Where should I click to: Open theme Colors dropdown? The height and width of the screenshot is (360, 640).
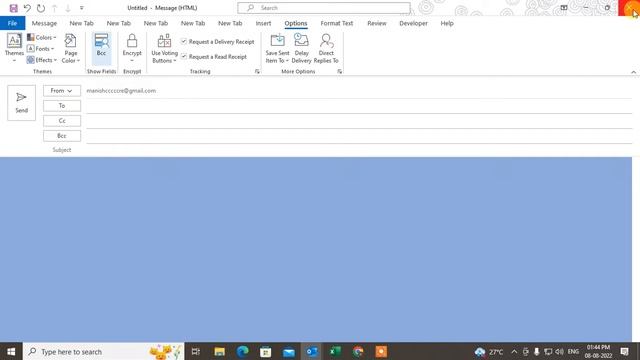42,37
